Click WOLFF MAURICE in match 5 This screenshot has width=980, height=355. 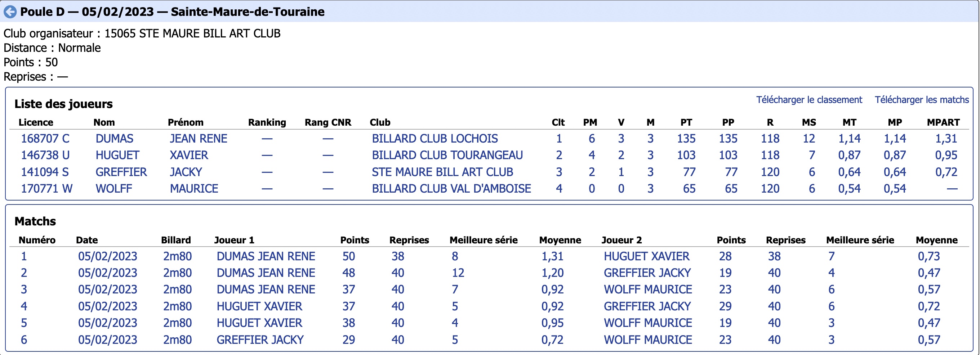[x=647, y=323]
